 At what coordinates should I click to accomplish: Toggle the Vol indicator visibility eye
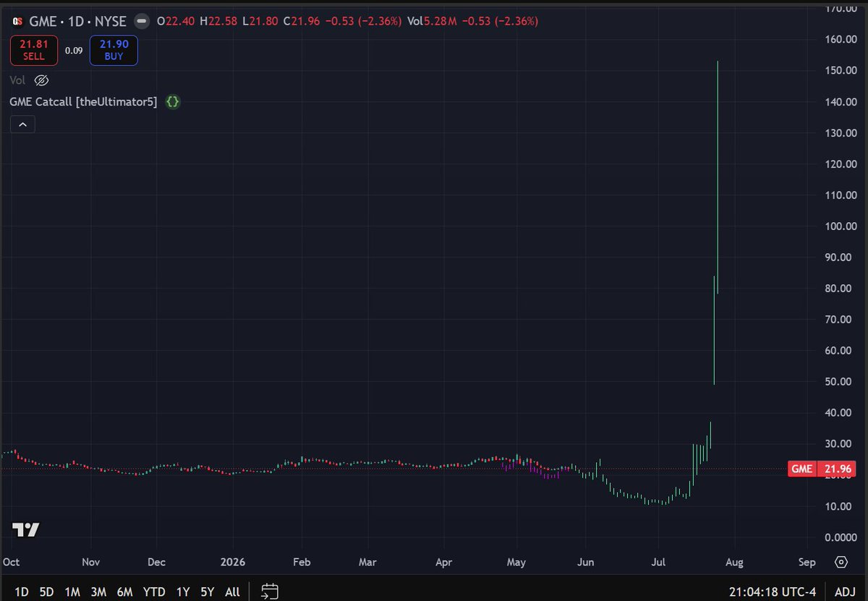click(x=41, y=80)
